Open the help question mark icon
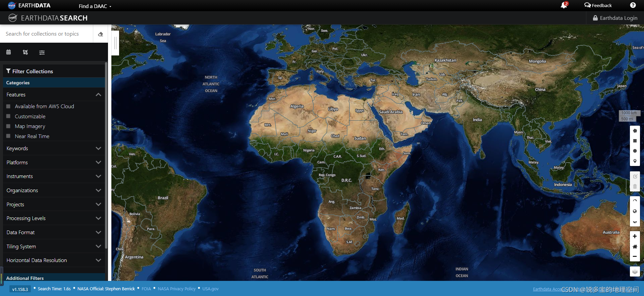Image resolution: width=644 pixels, height=296 pixels. (633, 5)
